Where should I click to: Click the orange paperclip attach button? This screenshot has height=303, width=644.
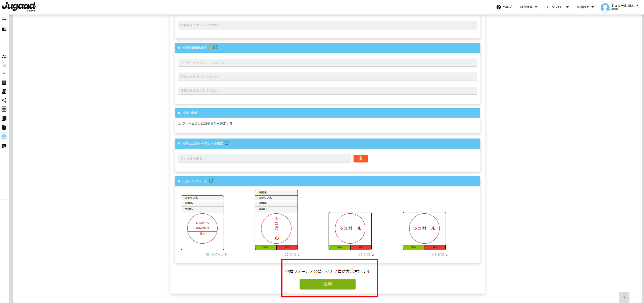point(360,158)
